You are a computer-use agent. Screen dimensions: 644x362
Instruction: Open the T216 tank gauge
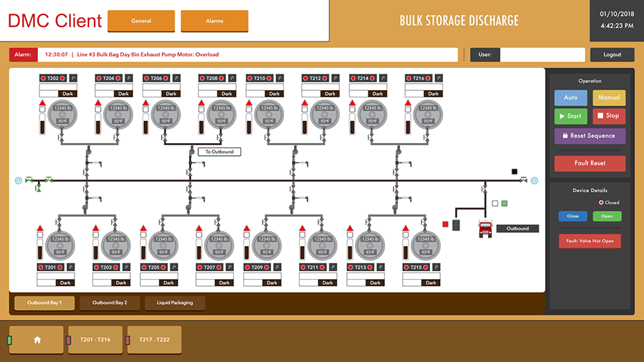(x=428, y=114)
